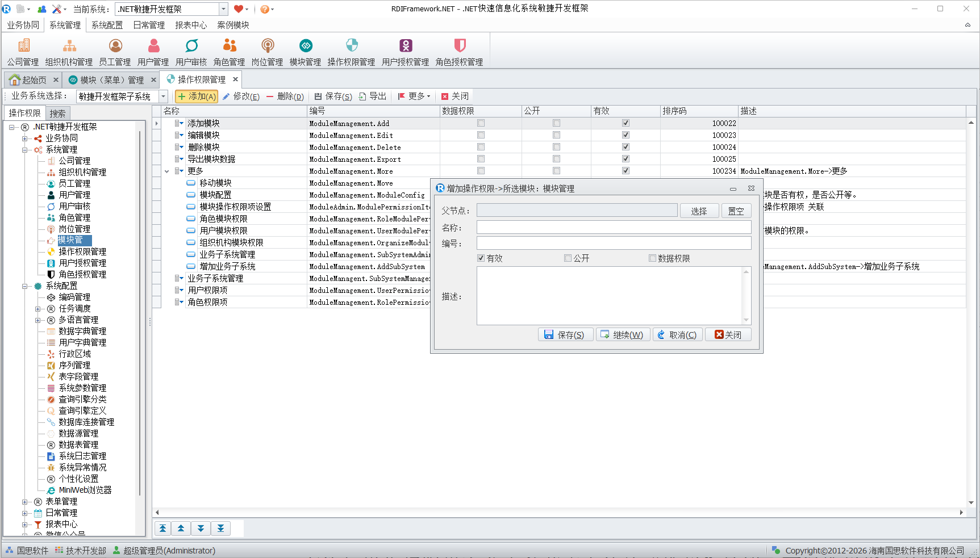Open 角色授权管理 ribbon icon
This screenshot has height=558, width=980.
[x=459, y=52]
